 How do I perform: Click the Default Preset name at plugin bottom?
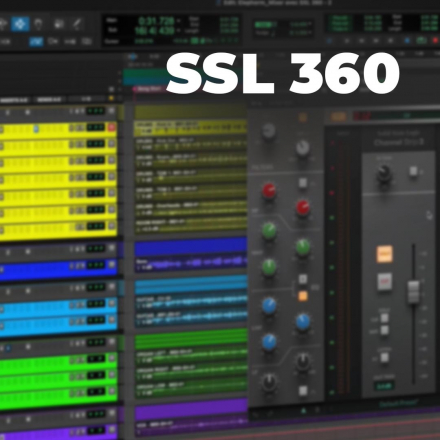point(399,403)
